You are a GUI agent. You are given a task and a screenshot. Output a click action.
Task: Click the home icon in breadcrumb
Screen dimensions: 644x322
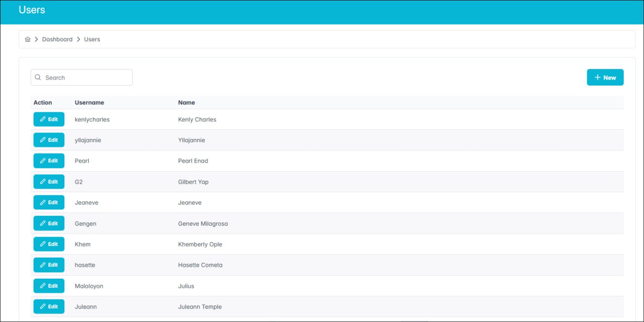[28, 39]
